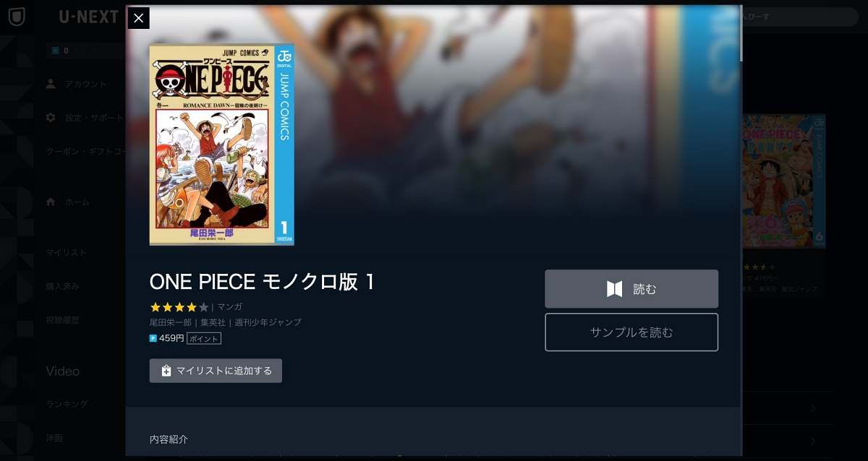
Task: Open the ONE PIECE volume 1 cover
Action: click(x=221, y=145)
